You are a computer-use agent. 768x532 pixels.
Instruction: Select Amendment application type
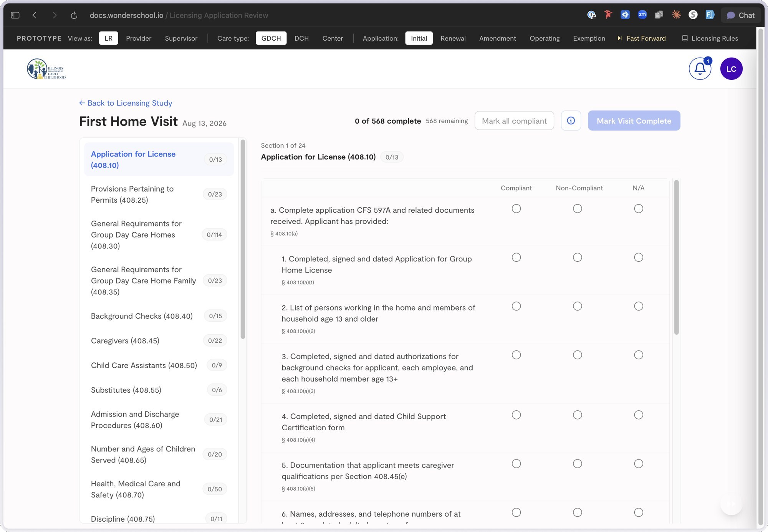click(x=498, y=38)
